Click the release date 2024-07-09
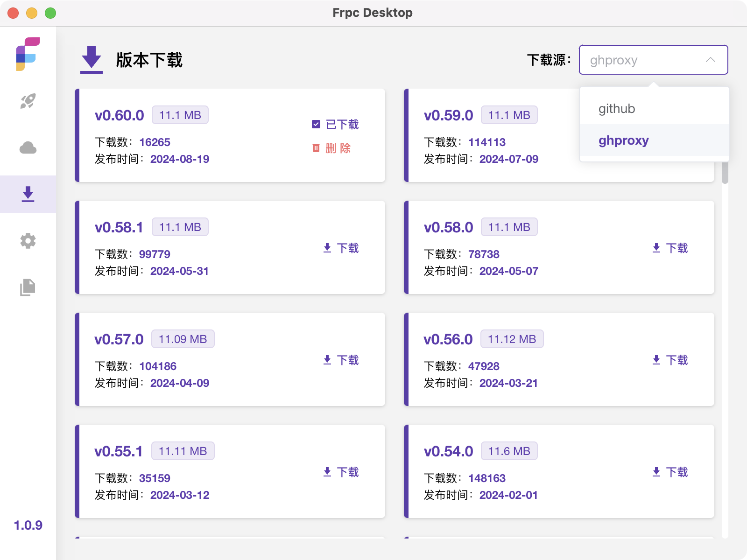747x560 pixels. coord(509,159)
